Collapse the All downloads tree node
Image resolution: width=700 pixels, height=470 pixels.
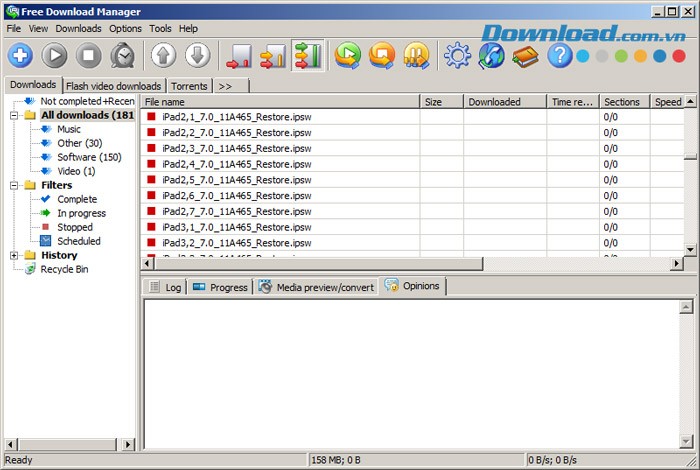[14, 116]
